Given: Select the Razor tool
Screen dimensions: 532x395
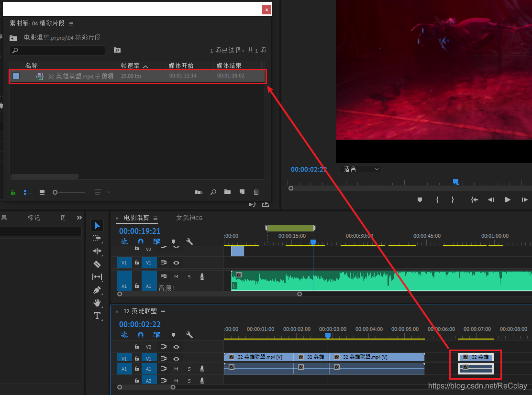Looking at the screenshot, I should 97,264.
